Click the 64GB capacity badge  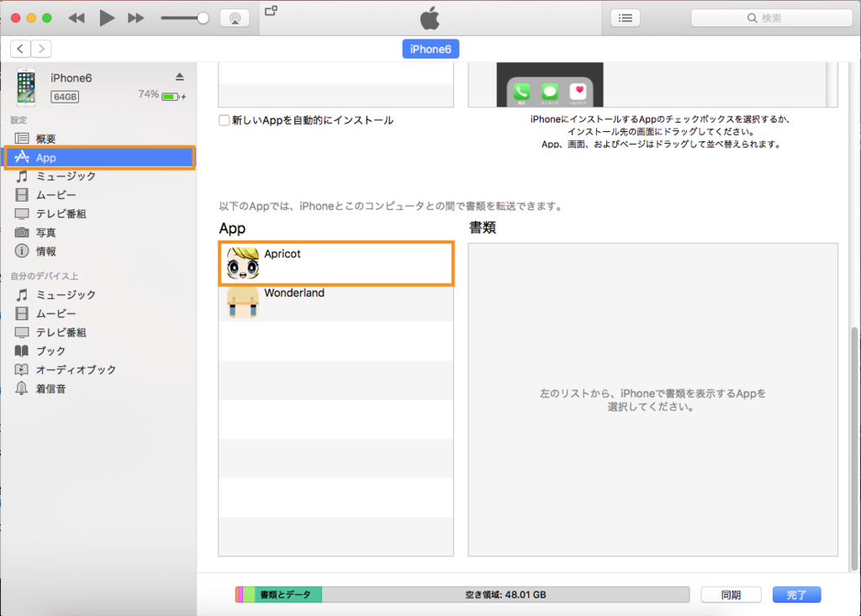(65, 97)
